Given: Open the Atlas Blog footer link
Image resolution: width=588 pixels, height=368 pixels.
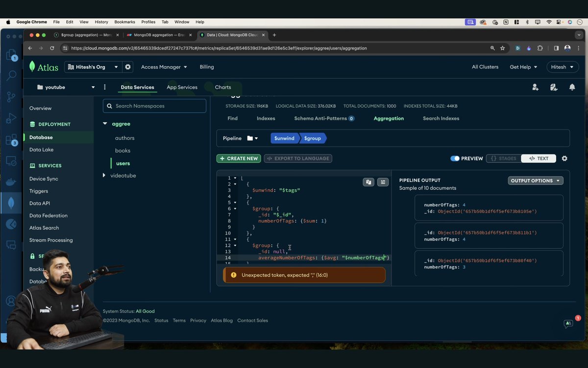Looking at the screenshot, I should (x=221, y=320).
